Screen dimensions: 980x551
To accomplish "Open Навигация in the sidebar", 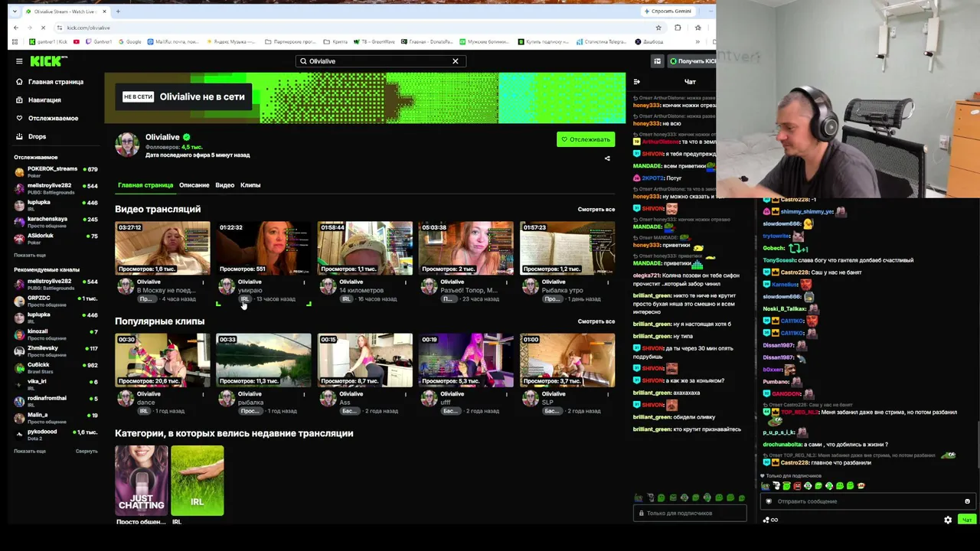I will (x=38, y=100).
